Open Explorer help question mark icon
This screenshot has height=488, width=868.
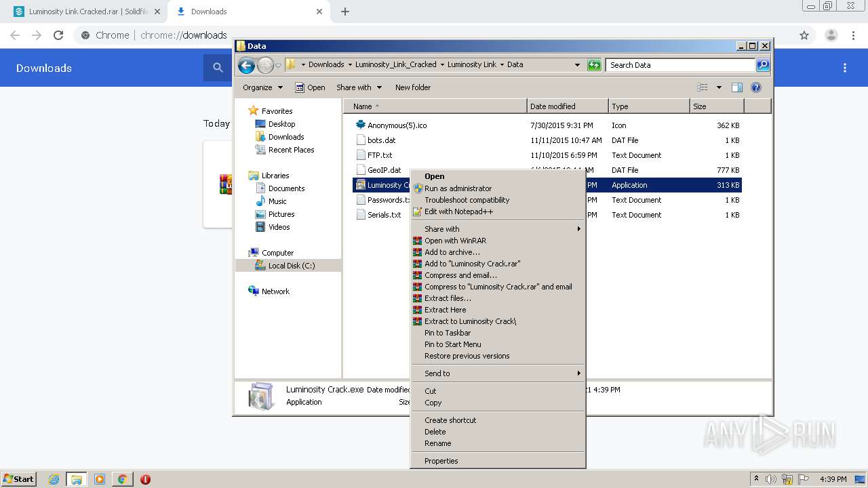point(756,87)
